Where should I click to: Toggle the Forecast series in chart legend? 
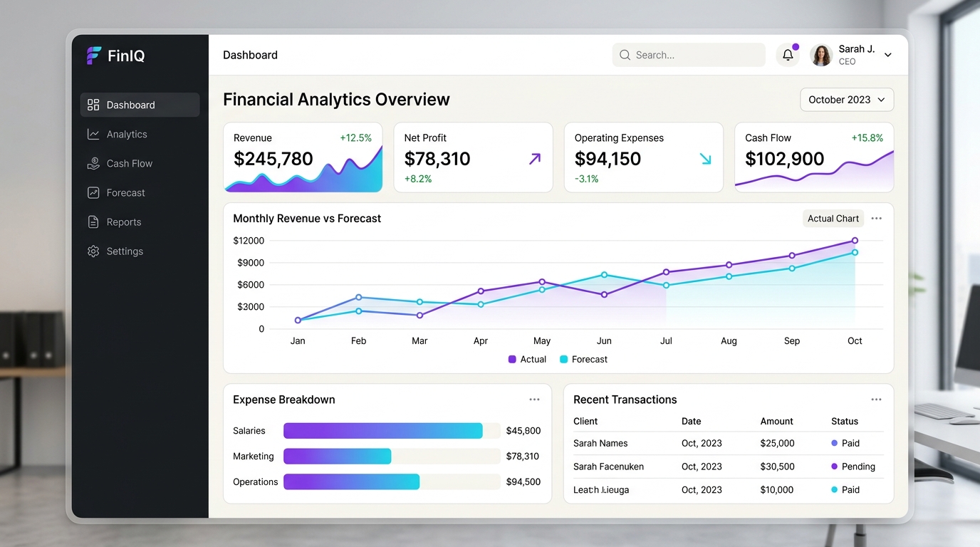point(583,359)
